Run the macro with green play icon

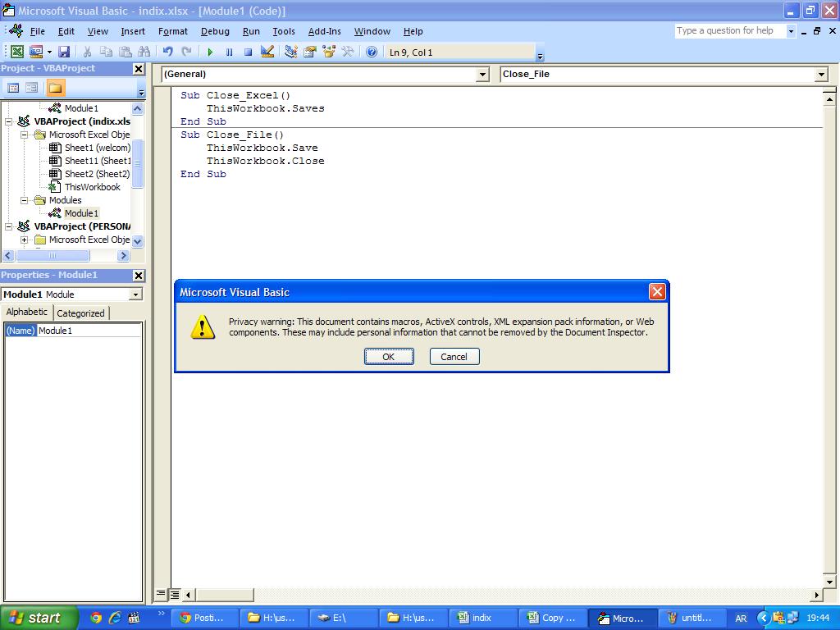210,52
